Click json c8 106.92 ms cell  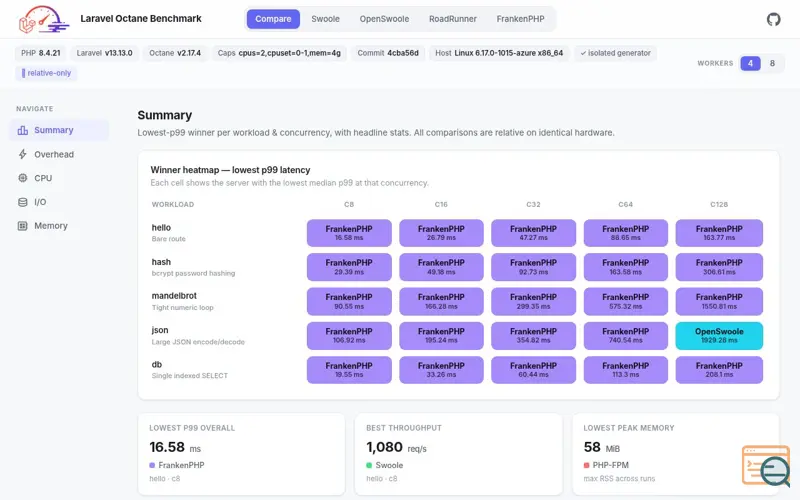point(349,335)
